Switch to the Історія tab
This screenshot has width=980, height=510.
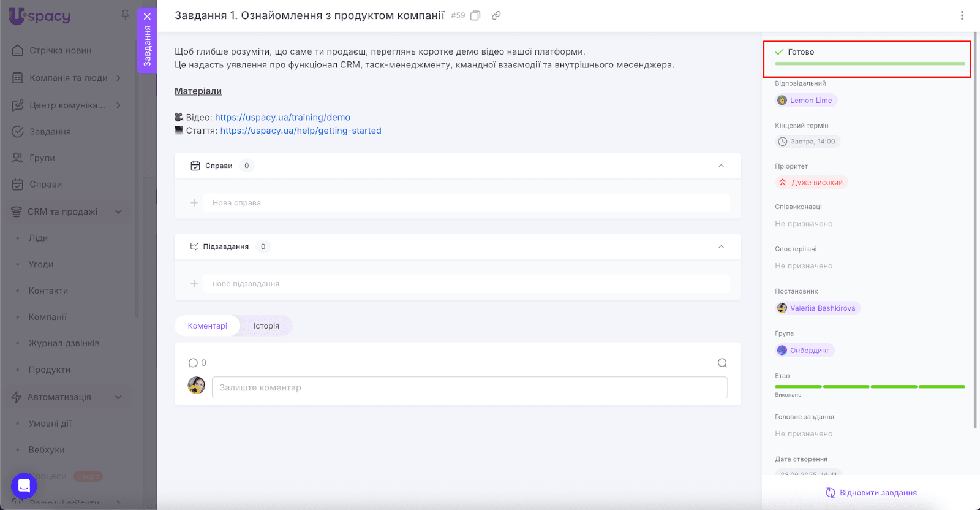point(266,326)
